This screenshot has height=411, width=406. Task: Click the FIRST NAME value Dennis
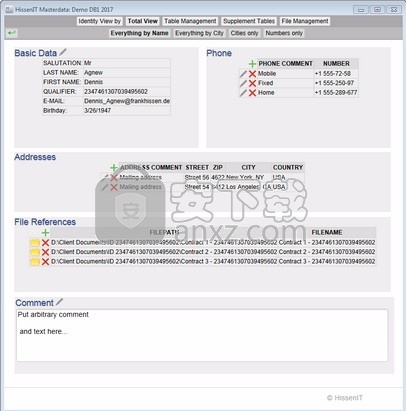pyautogui.click(x=93, y=82)
